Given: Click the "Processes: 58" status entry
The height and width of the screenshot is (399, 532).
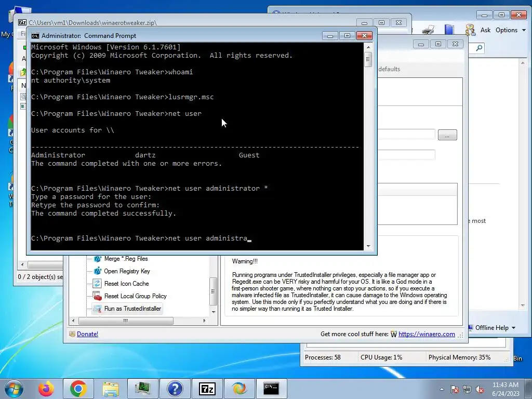Looking at the screenshot, I should click(323, 357).
